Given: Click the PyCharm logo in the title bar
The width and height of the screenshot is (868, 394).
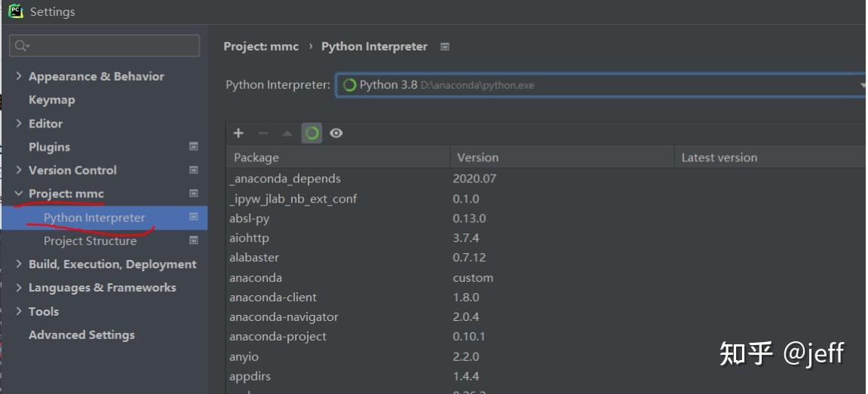Looking at the screenshot, I should point(15,11).
